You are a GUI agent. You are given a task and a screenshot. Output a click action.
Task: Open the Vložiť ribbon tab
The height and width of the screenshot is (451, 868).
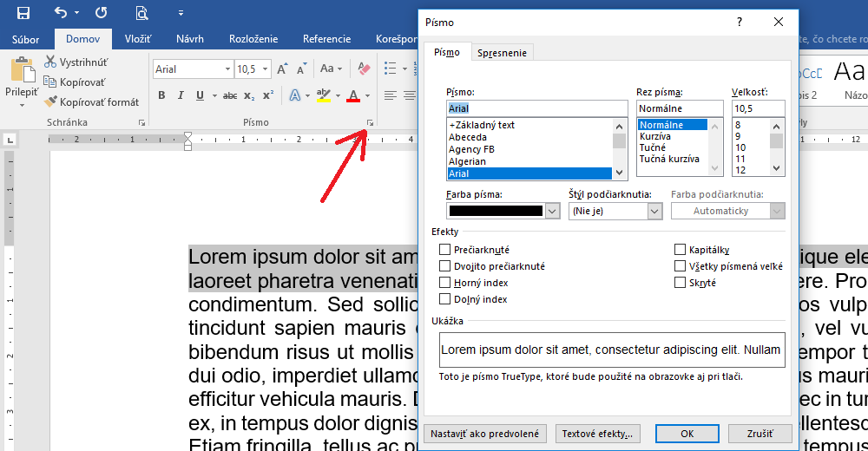138,39
